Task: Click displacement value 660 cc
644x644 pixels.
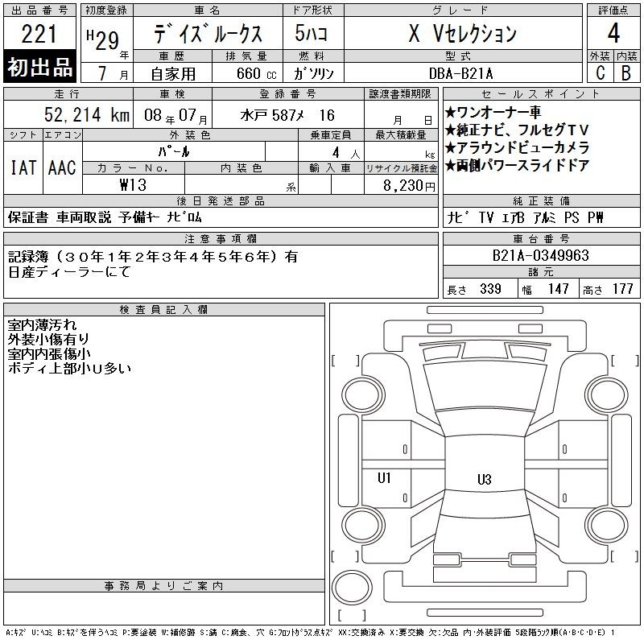Action: (x=256, y=74)
